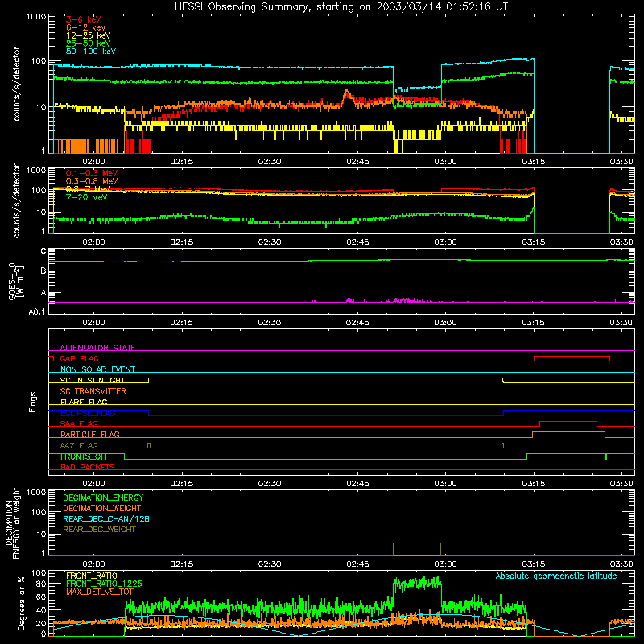644x644 pixels.
Task: Click the REAR_DEC_CHAN/128 legend label
Action: pos(106,518)
